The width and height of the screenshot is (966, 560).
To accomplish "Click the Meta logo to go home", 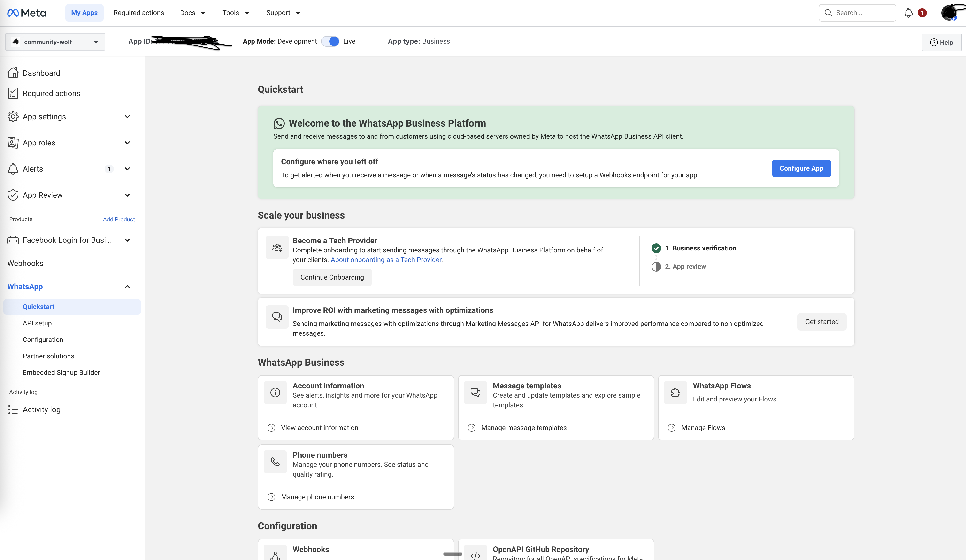I will [x=26, y=13].
